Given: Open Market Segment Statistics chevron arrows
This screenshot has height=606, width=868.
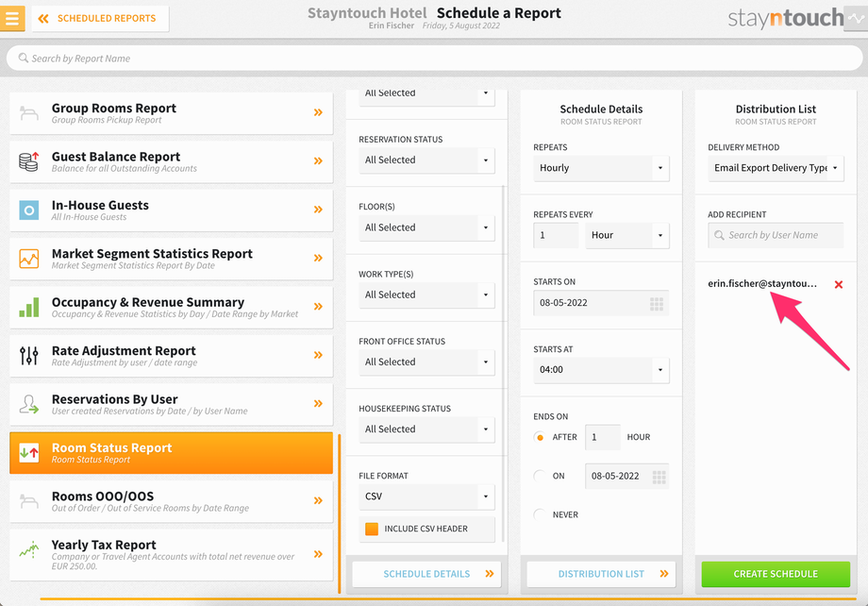Looking at the screenshot, I should [x=318, y=258].
